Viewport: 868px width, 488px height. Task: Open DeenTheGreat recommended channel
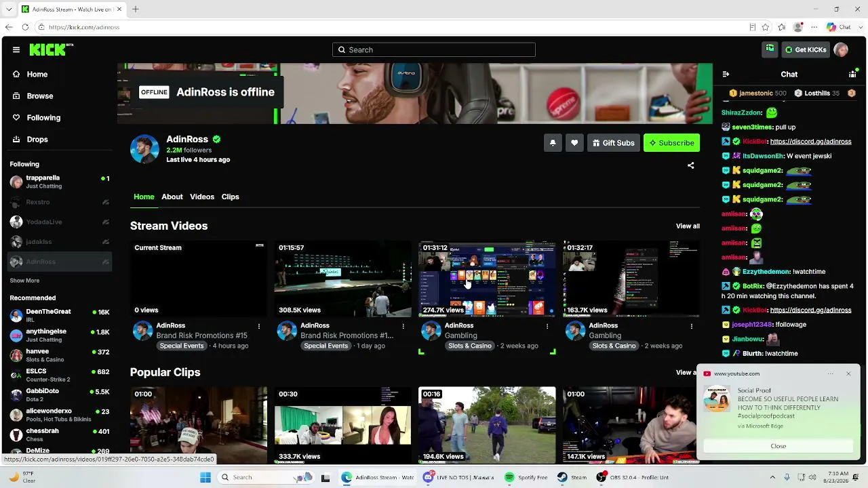pyautogui.click(x=60, y=315)
